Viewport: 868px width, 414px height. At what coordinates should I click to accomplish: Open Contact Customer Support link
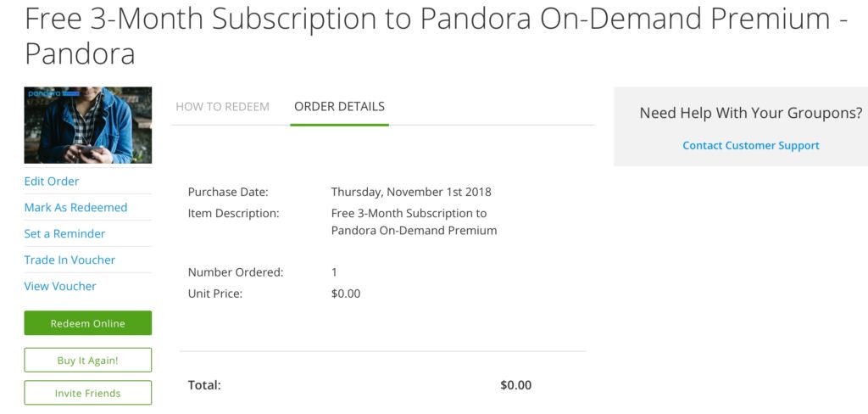(751, 145)
